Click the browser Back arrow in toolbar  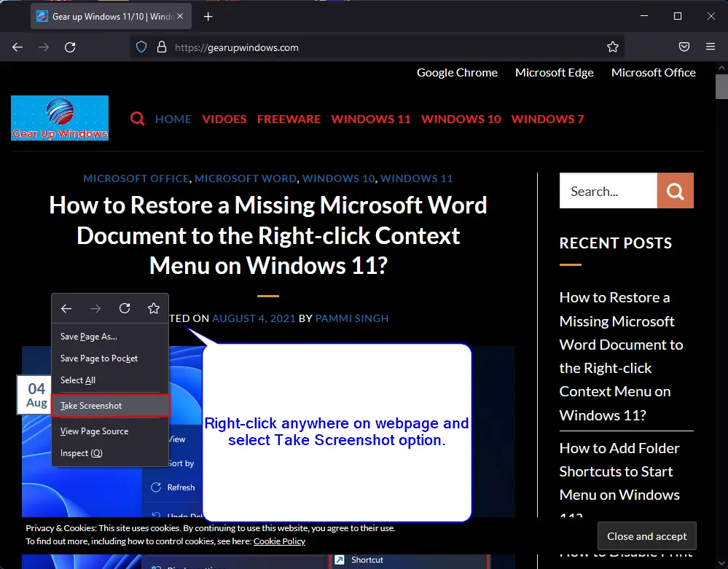17,47
